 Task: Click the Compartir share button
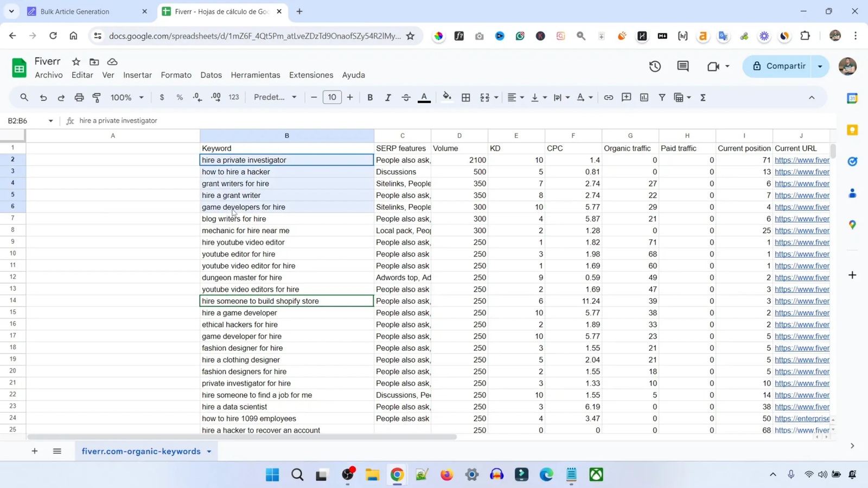(779, 66)
